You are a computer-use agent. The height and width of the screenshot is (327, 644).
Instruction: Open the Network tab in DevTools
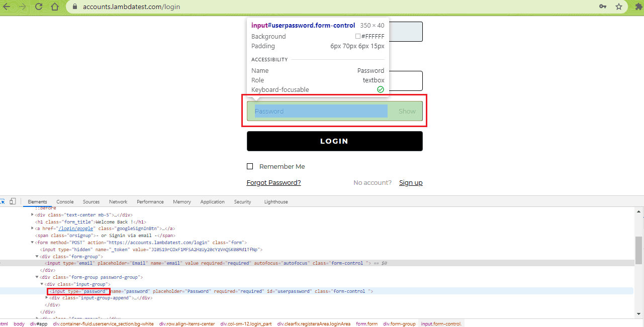(118, 202)
